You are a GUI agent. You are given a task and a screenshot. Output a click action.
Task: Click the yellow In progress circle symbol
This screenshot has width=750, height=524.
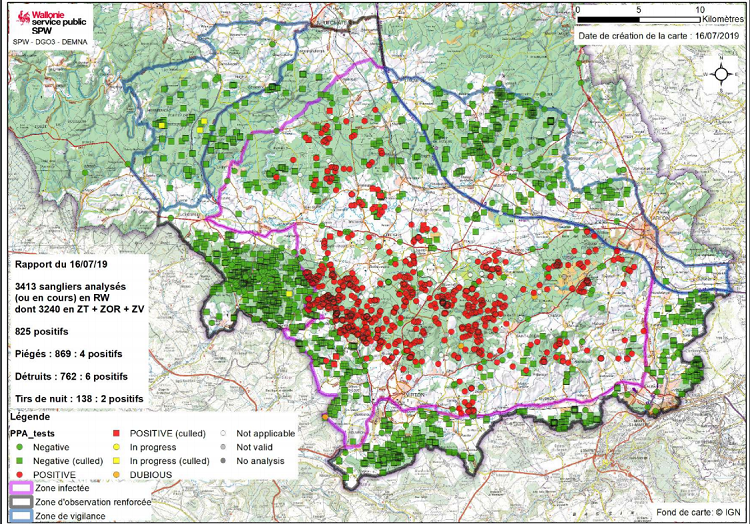tap(120, 448)
